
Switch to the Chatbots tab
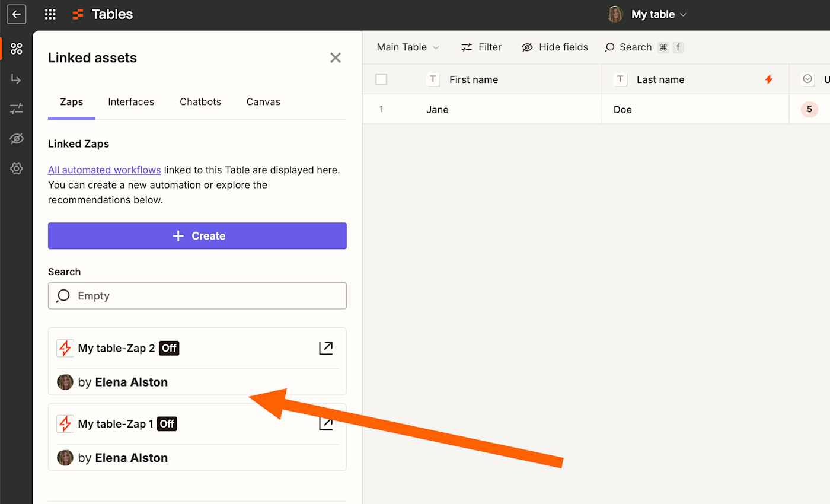[x=200, y=102]
